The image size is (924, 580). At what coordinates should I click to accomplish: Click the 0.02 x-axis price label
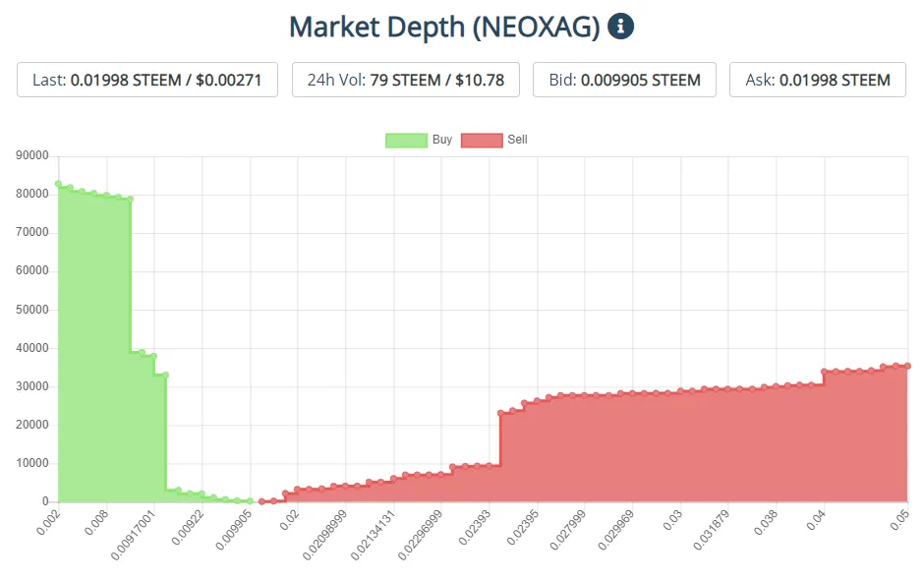pos(290,520)
